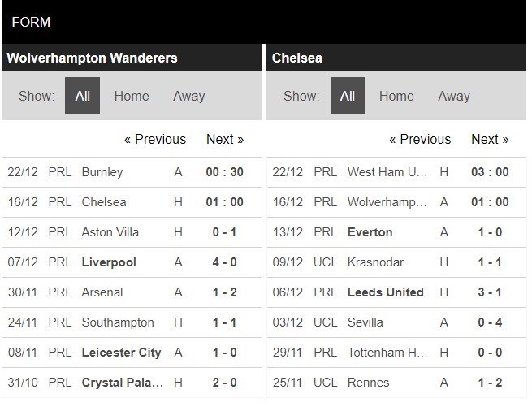This screenshot has height=411, width=532.
Task: Select All tab under Wolverhampton Wanderers
Action: click(82, 96)
